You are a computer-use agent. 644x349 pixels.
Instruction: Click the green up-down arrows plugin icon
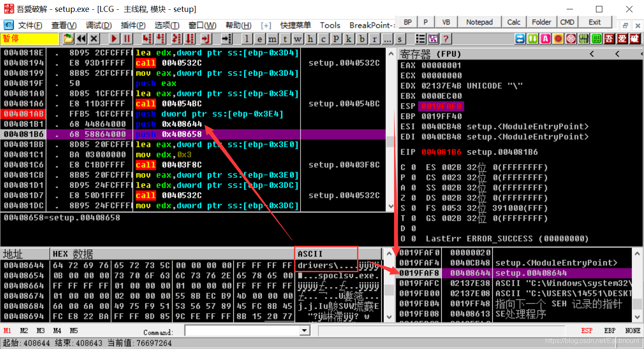(x=533, y=39)
